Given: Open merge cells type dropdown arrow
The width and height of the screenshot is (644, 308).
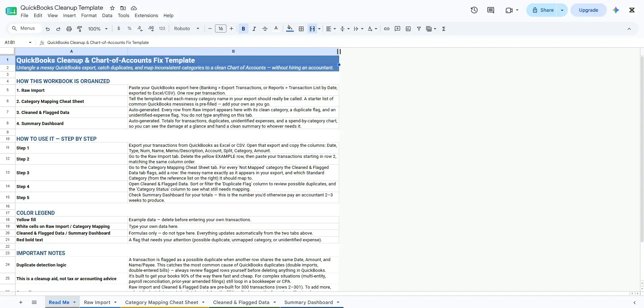Looking at the screenshot, I should (x=319, y=29).
